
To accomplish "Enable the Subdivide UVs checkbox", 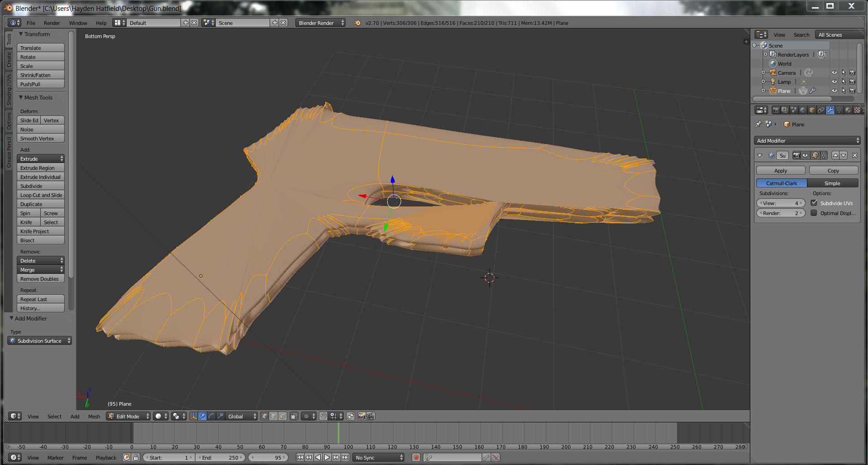I will coord(814,203).
